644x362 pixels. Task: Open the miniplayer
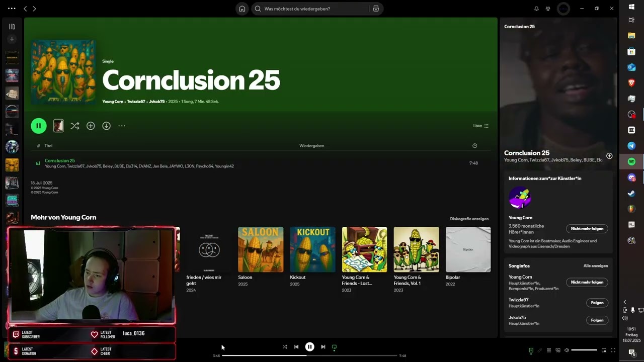(x=604, y=350)
